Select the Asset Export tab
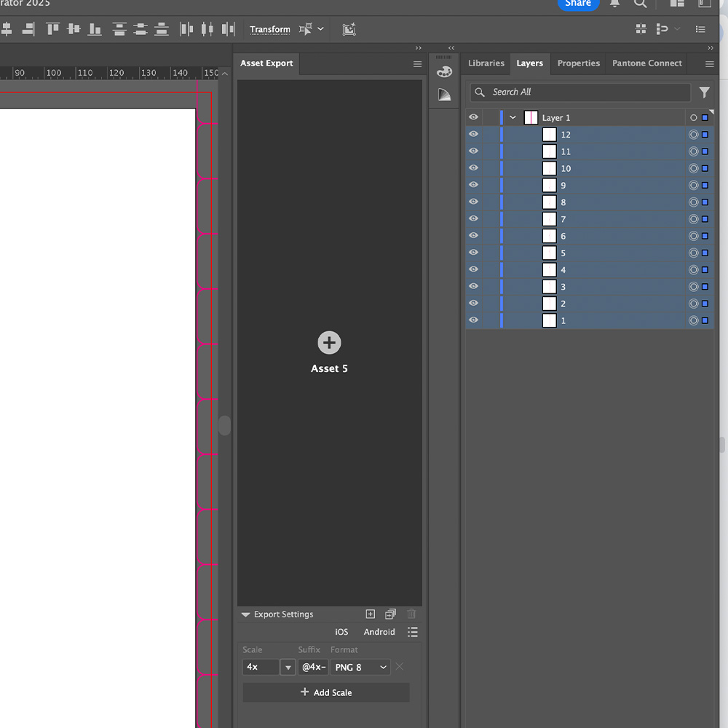This screenshot has height=728, width=728. click(266, 63)
